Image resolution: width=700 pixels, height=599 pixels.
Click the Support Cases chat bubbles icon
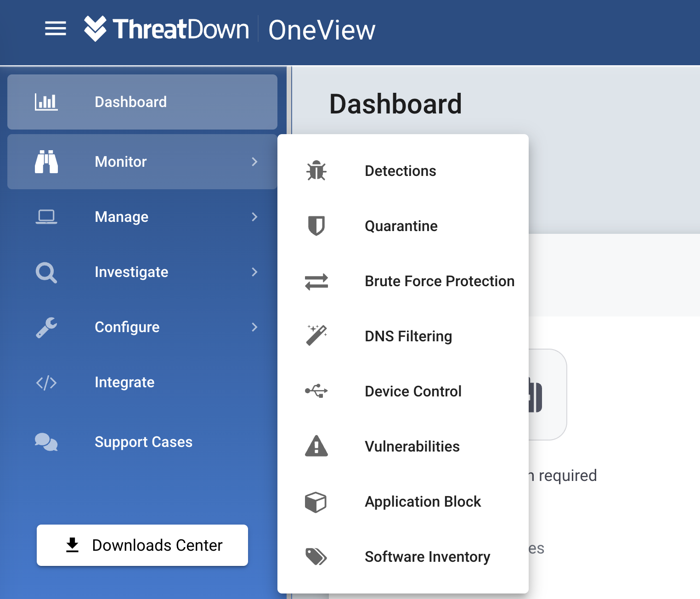tap(46, 442)
